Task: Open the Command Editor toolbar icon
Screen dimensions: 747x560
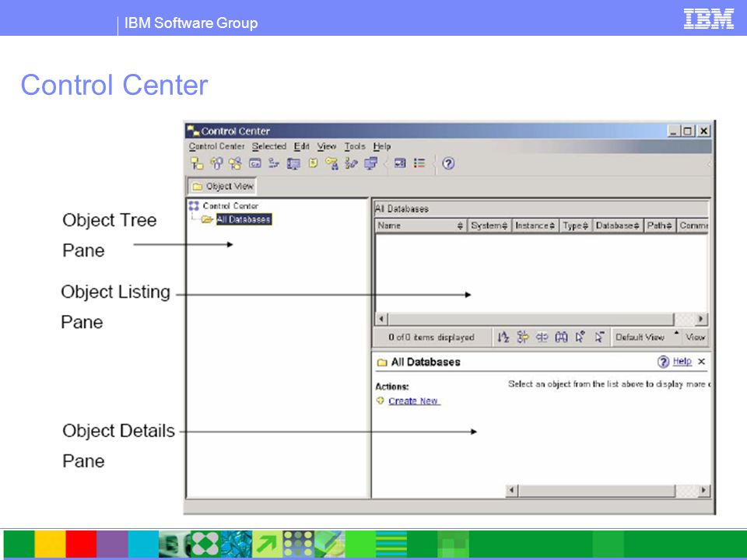Action: [255, 163]
